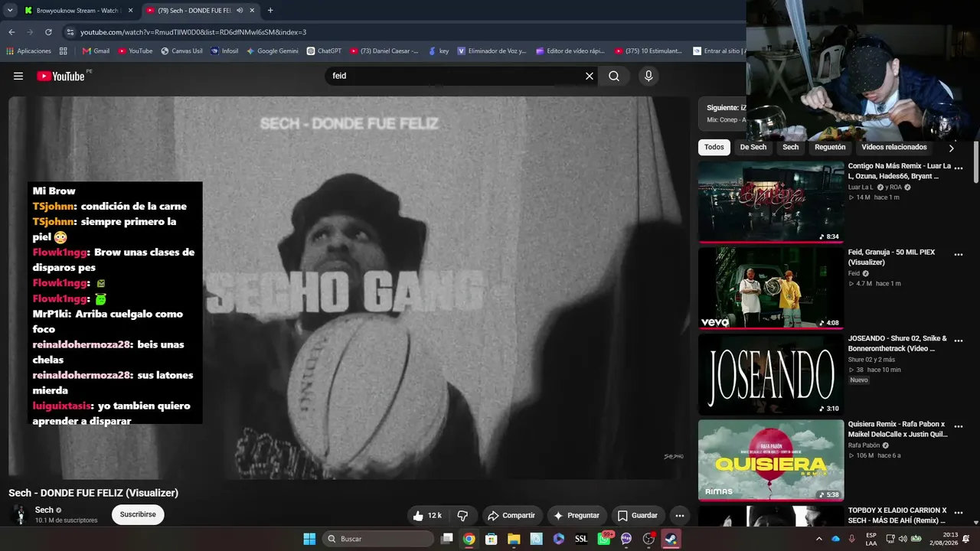Open the 50 MIL PIEX video thumbnail
This screenshot has width=980, height=551.
click(771, 288)
